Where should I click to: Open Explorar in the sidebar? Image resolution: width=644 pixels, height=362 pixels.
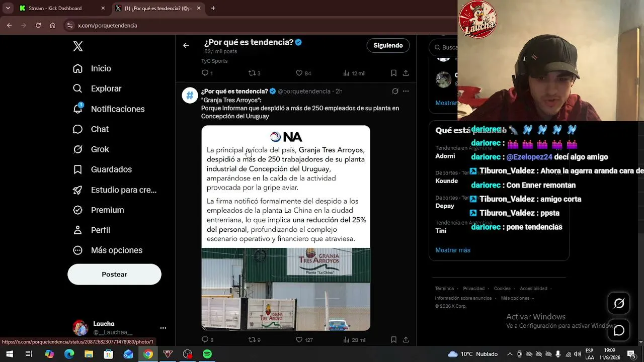click(97, 88)
